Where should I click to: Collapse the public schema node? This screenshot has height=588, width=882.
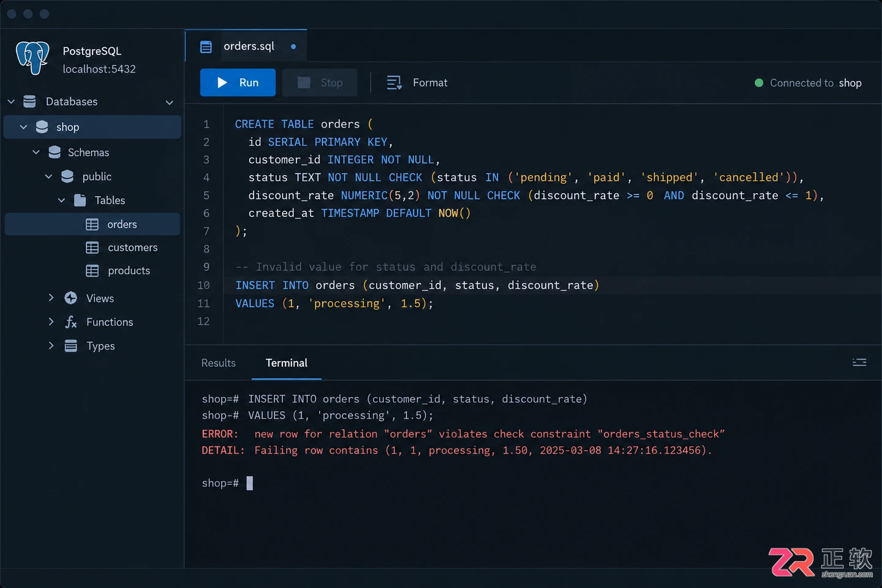[49, 176]
